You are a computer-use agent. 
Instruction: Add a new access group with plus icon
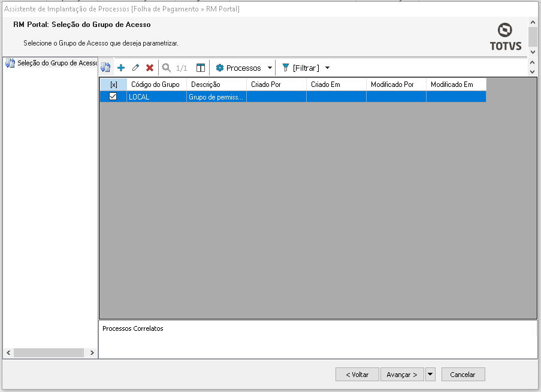(121, 68)
